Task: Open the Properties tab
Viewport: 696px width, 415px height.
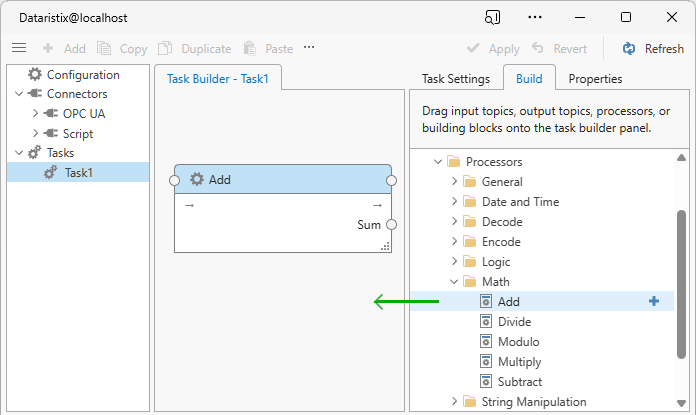Action: pyautogui.click(x=595, y=79)
